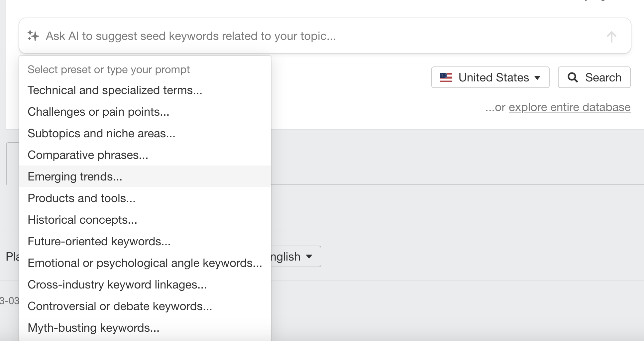Select Emotional or psychological angle keywords
The height and width of the screenshot is (341, 644).
point(145,263)
